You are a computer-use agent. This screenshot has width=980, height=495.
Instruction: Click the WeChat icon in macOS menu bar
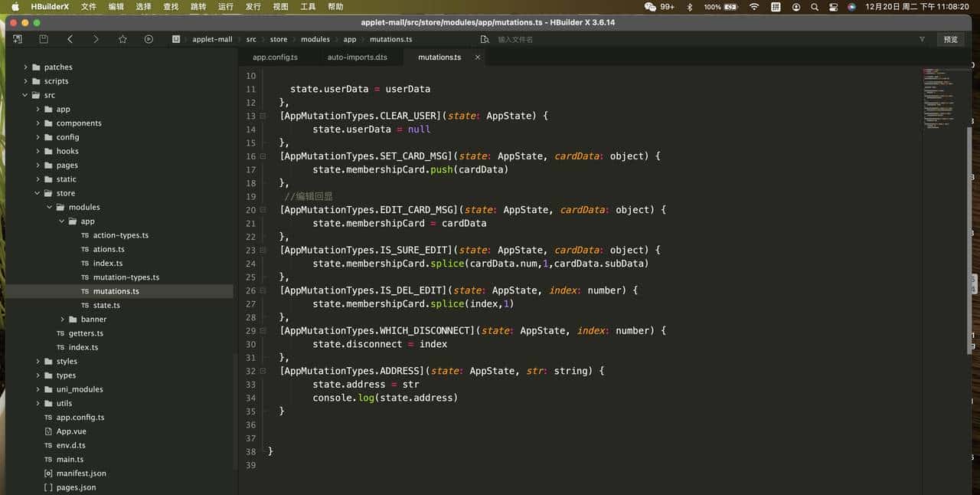[650, 6]
